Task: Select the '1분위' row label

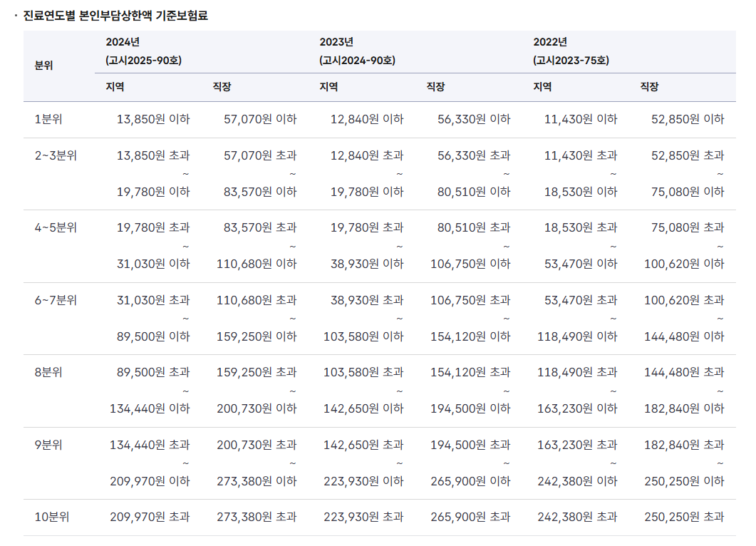Action: pyautogui.click(x=48, y=119)
